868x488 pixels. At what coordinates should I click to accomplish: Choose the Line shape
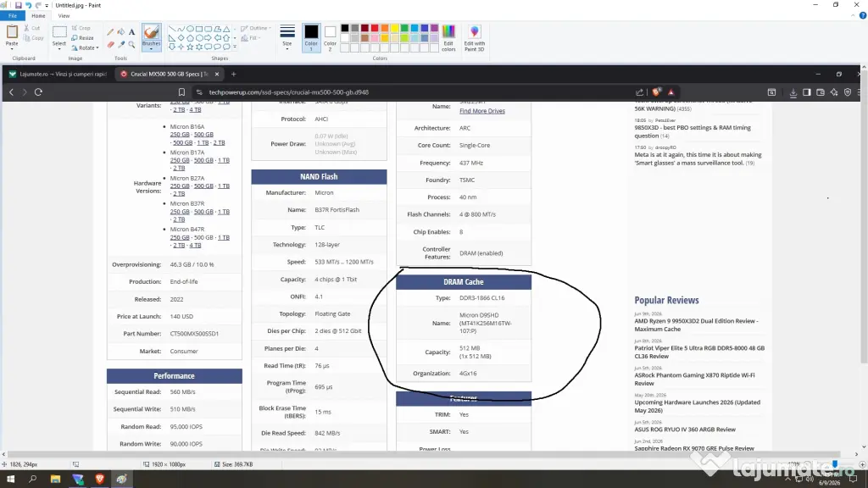tap(171, 29)
